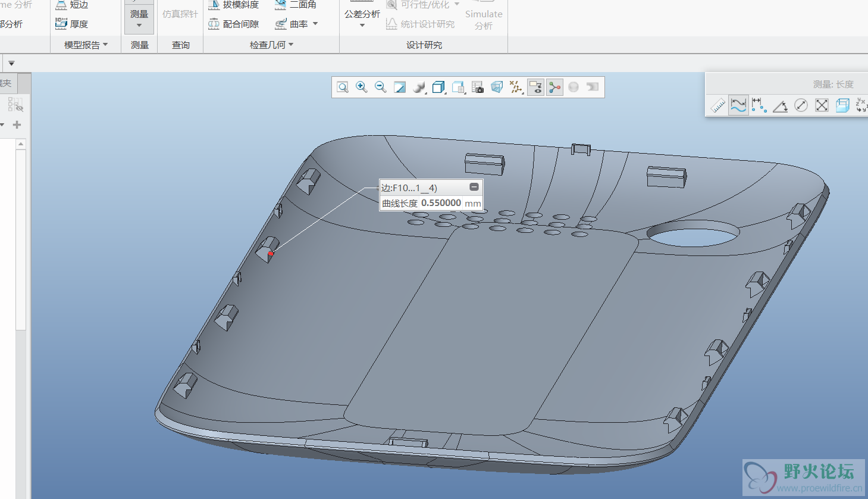Select the Volume measure icon
This screenshot has height=499, width=868.
(842, 105)
